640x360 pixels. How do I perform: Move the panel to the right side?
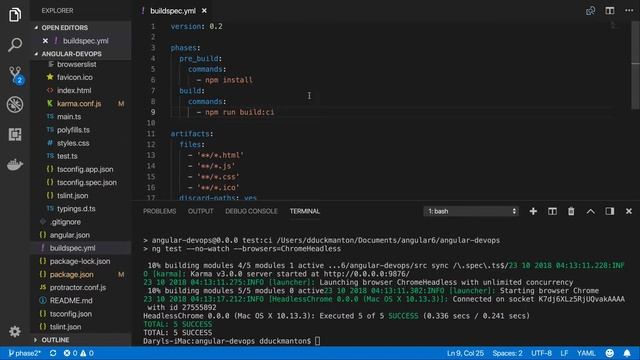click(610, 211)
